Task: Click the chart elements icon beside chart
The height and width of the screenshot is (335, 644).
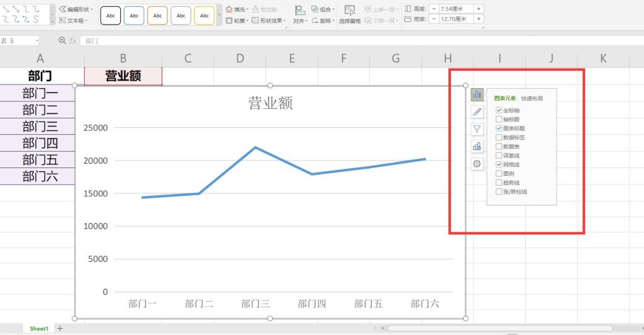Action: (x=477, y=95)
